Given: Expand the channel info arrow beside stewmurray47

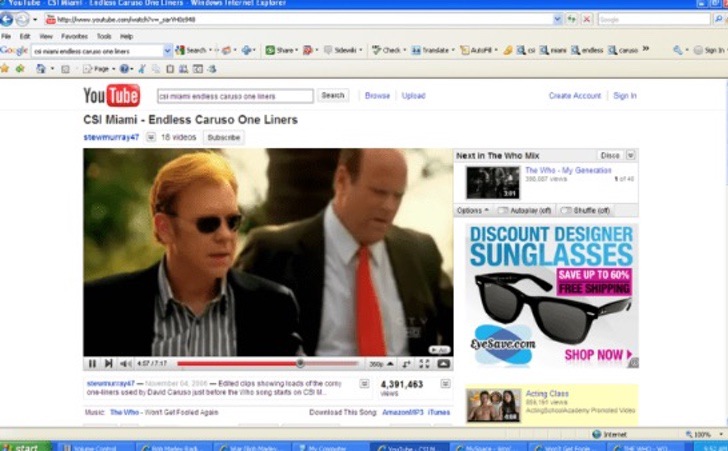Looking at the screenshot, I should click(x=151, y=137).
